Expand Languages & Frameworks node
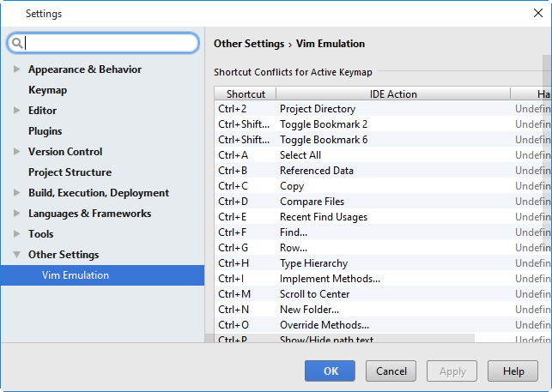Screen dimensions: 552x392 click(16, 214)
